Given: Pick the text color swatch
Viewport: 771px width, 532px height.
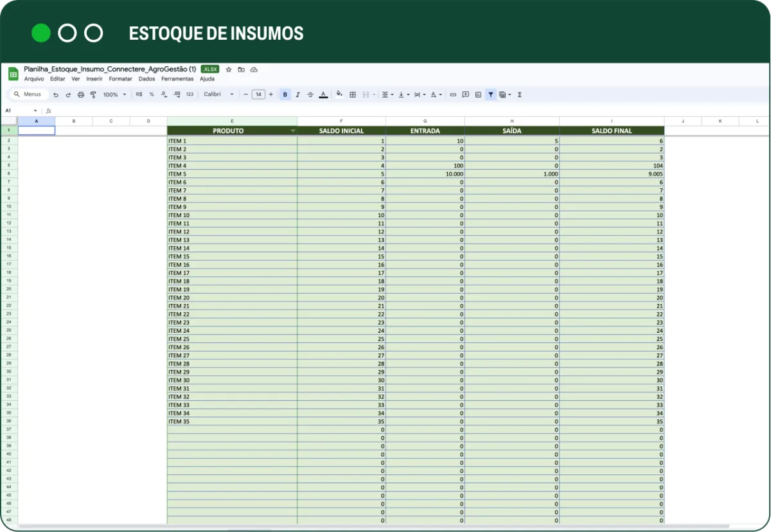Looking at the screenshot, I should pyautogui.click(x=322, y=94).
